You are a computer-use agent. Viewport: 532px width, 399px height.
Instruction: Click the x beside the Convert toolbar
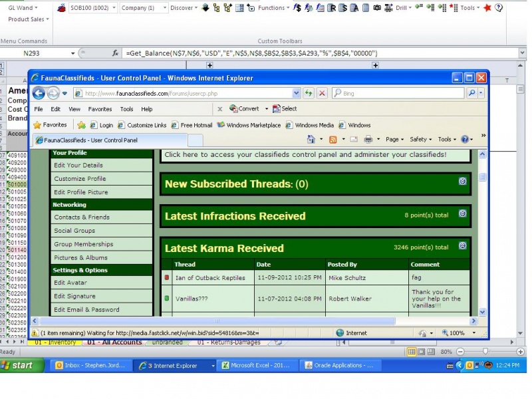[x=220, y=109]
